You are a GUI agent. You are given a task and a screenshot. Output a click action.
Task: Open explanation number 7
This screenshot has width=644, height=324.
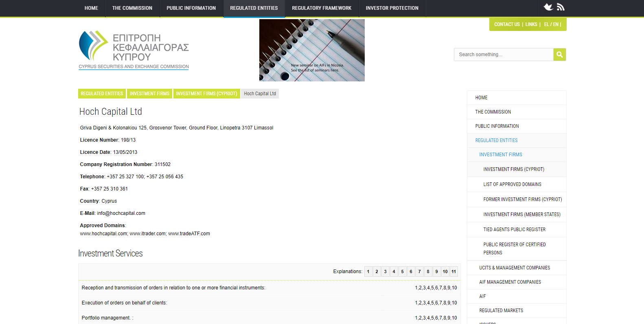click(x=419, y=271)
